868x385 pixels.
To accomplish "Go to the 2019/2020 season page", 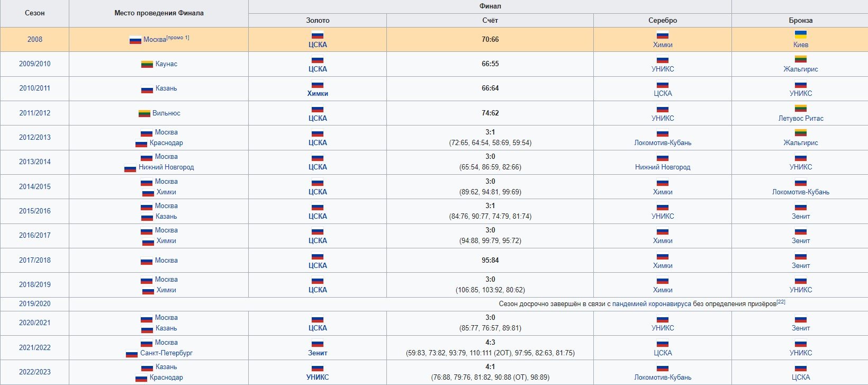I will (35, 304).
